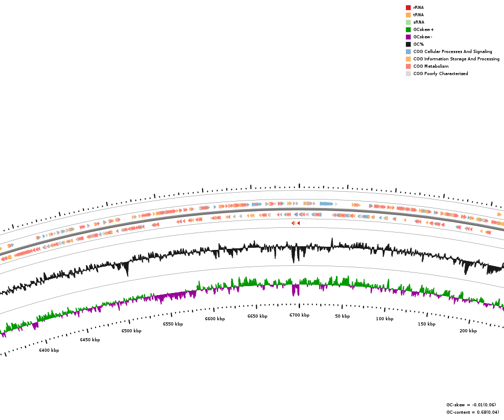Click the 6700 kbp scale label
The width and height of the screenshot is (504, 420).
299,316
